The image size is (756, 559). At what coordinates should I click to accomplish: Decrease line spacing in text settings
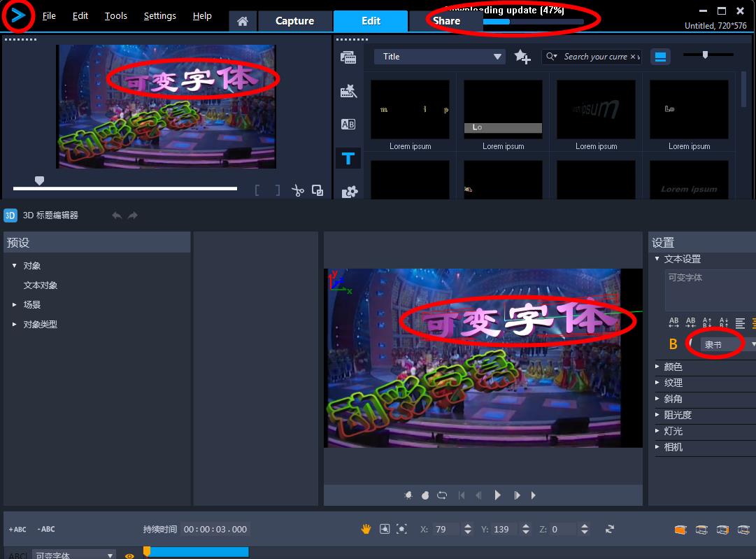click(x=724, y=323)
